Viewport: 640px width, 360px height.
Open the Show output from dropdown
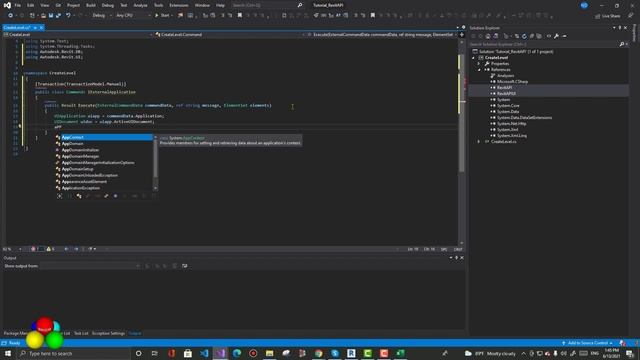coord(90,266)
